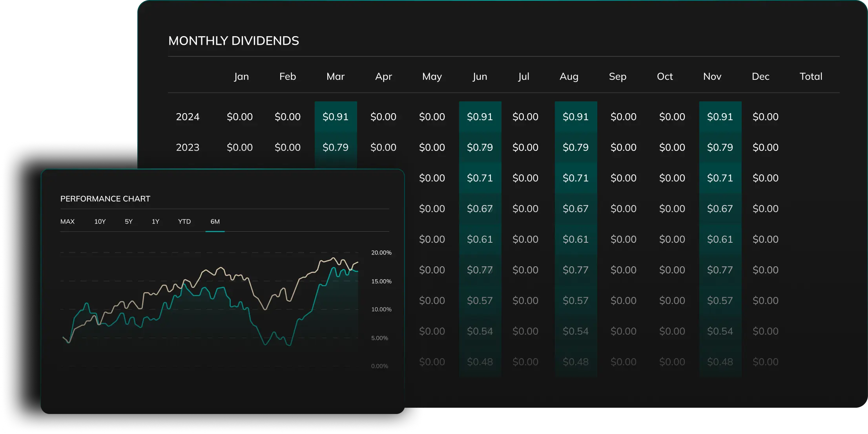
Task: Select the 2023 row label
Action: [x=188, y=148]
